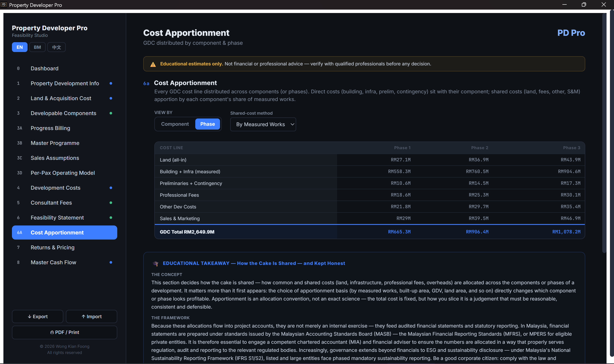Open Consultant Fees page
This screenshot has height=364, width=614.
[65, 203]
